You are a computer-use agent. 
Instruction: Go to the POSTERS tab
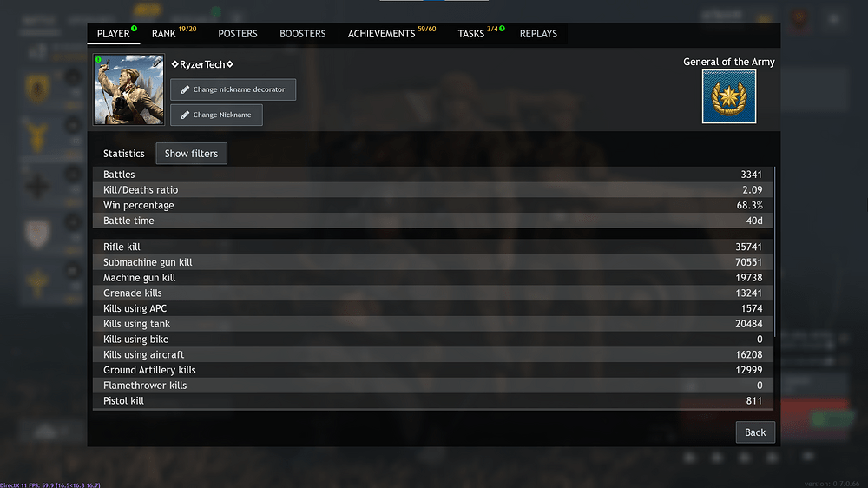coord(238,34)
